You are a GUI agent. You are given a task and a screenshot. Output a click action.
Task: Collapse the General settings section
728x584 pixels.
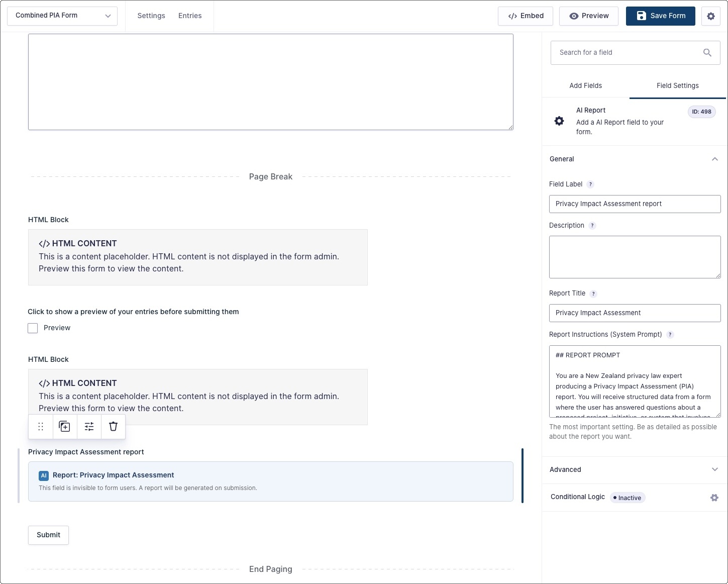pyautogui.click(x=714, y=159)
